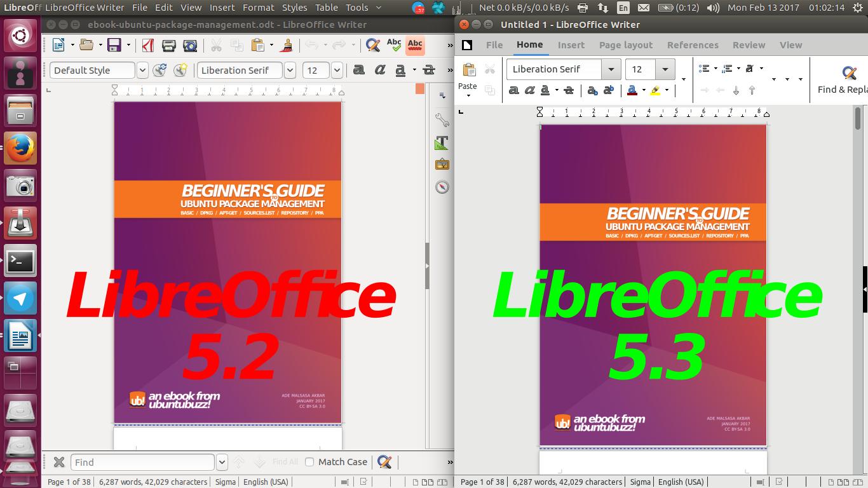The height and width of the screenshot is (488, 868).
Task: Open sidebar Properties wrench icon
Action: pos(442,119)
